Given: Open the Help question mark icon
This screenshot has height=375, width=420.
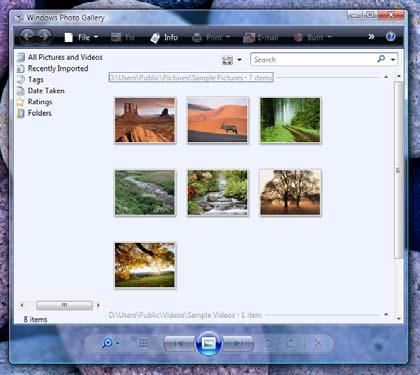Looking at the screenshot, I should click(x=390, y=37).
